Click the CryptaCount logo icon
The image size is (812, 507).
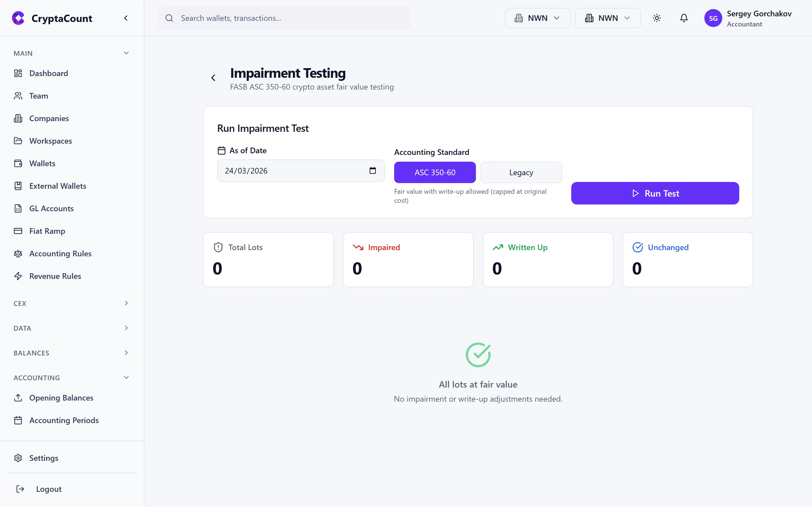click(x=18, y=18)
